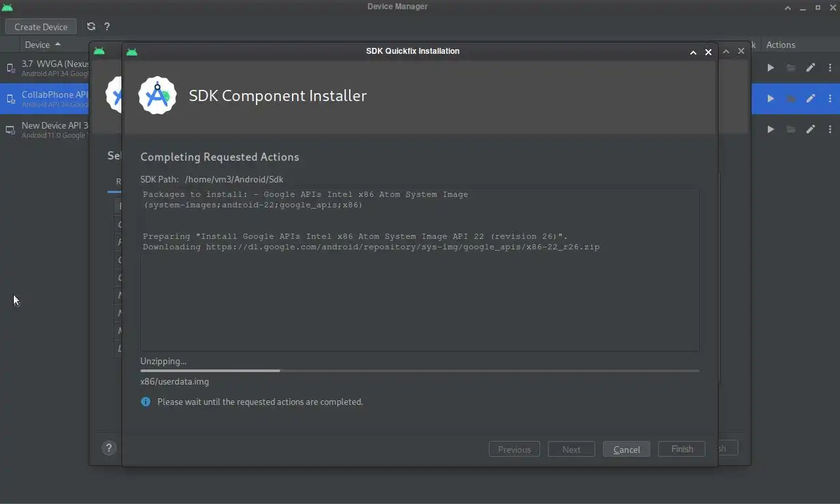
Task: Open Device Manager help question mark icon
Action: pyautogui.click(x=107, y=26)
